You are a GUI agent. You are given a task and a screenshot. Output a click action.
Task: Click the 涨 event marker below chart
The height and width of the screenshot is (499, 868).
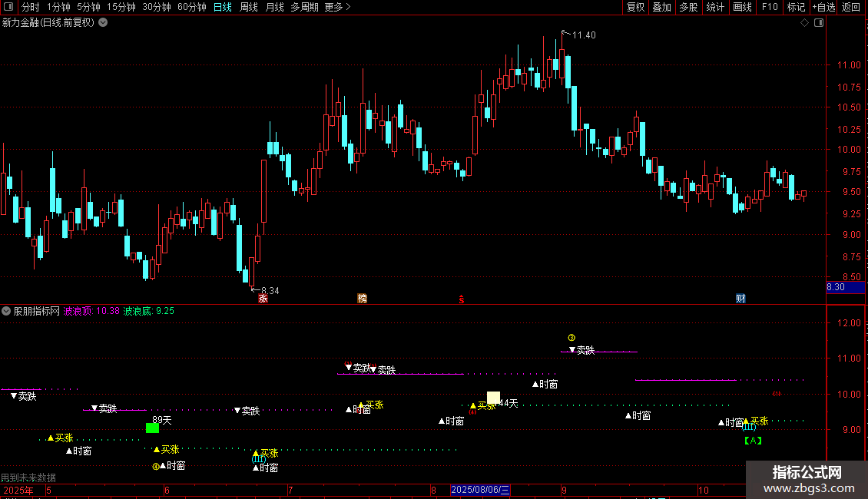point(263,299)
